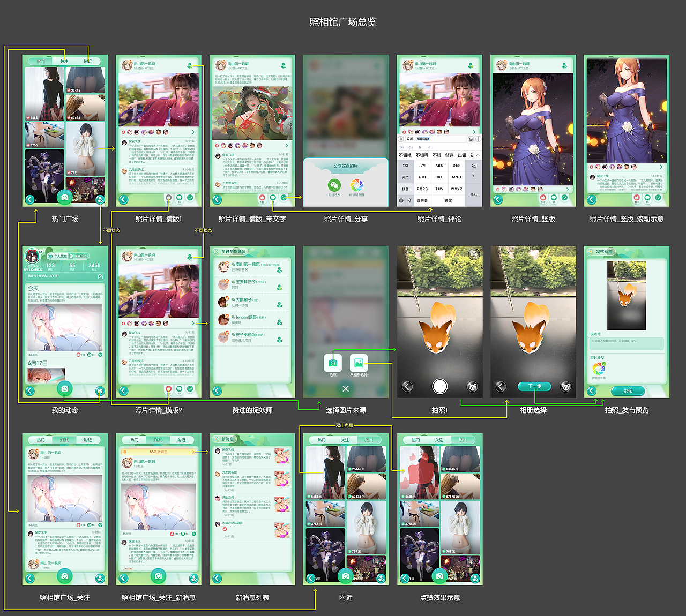Select 热门 tab on 热门广场 screen
Image resolution: width=686 pixels, height=616 pixels.
(x=41, y=61)
